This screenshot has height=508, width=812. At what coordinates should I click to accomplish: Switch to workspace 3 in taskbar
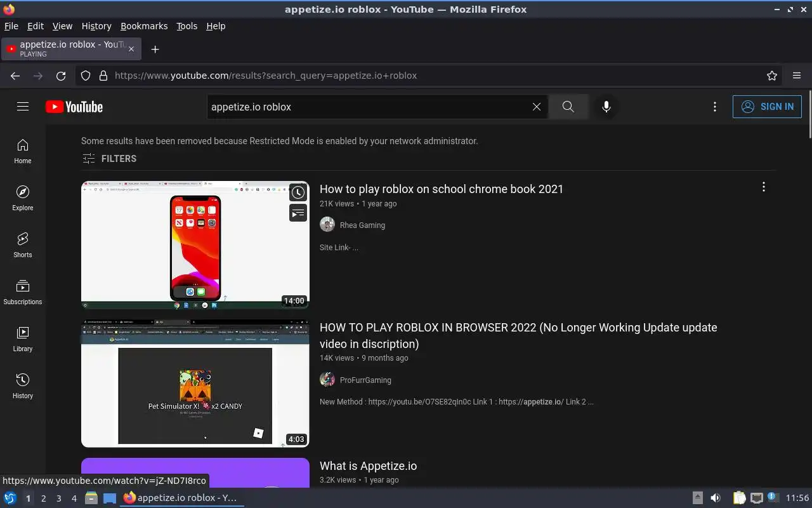tap(58, 498)
